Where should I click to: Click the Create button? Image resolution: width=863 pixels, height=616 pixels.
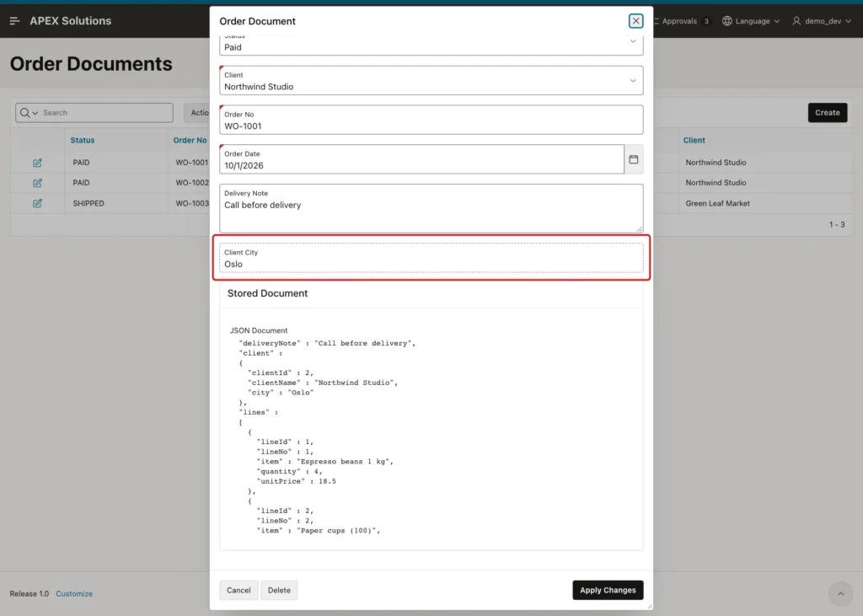click(828, 112)
